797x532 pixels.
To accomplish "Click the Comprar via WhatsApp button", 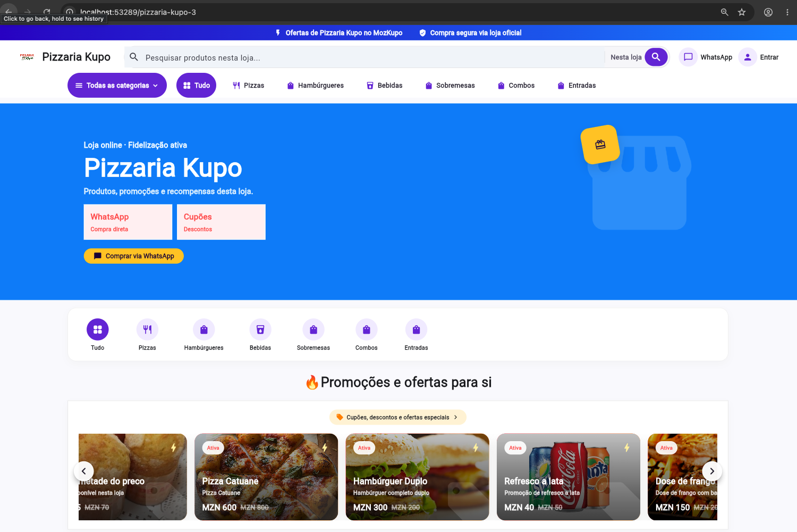I will [134, 256].
